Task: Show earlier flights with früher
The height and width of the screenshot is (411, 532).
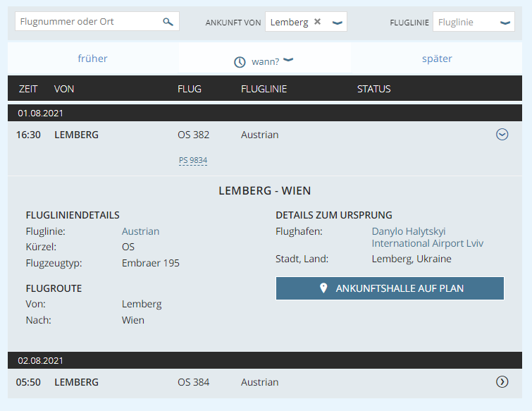Action: click(x=93, y=59)
